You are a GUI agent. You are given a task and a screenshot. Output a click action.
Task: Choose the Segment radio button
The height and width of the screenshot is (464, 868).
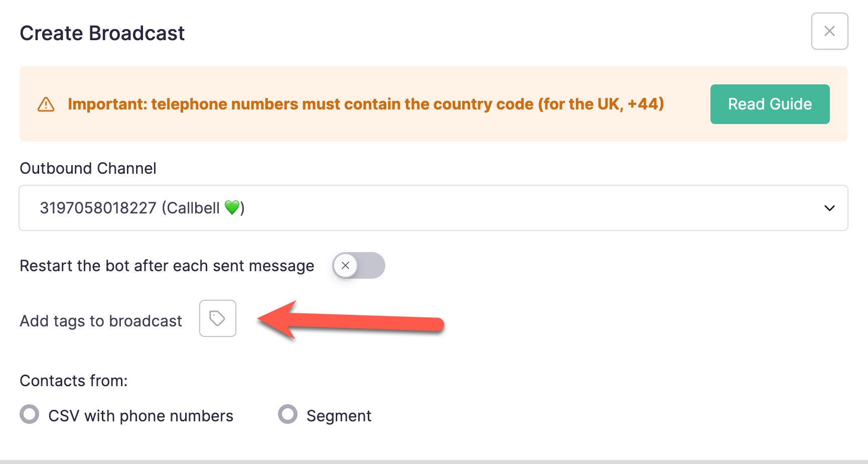(287, 415)
